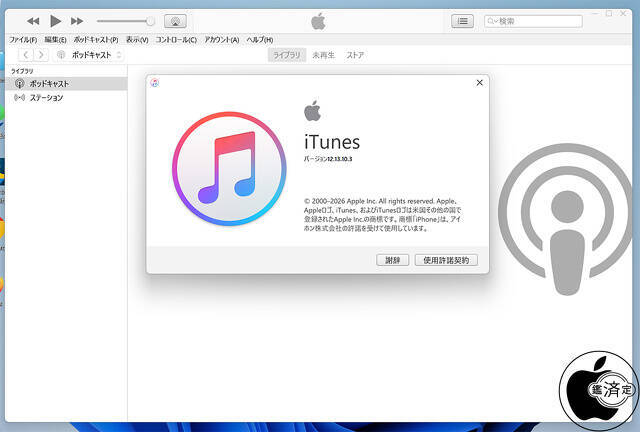Viewport: 640px width, 432px height.
Task: Click the 使用許諾契約 button
Action: 447,260
